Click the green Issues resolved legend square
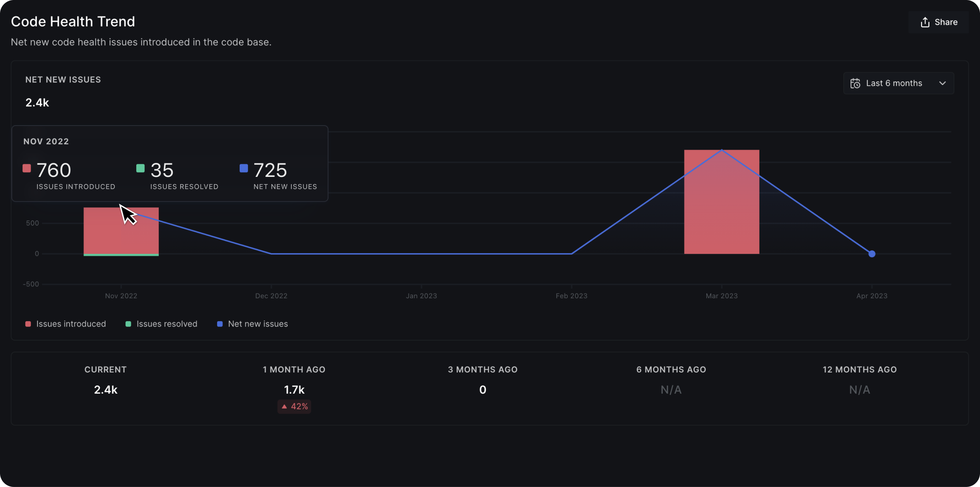980x487 pixels. pos(128,324)
